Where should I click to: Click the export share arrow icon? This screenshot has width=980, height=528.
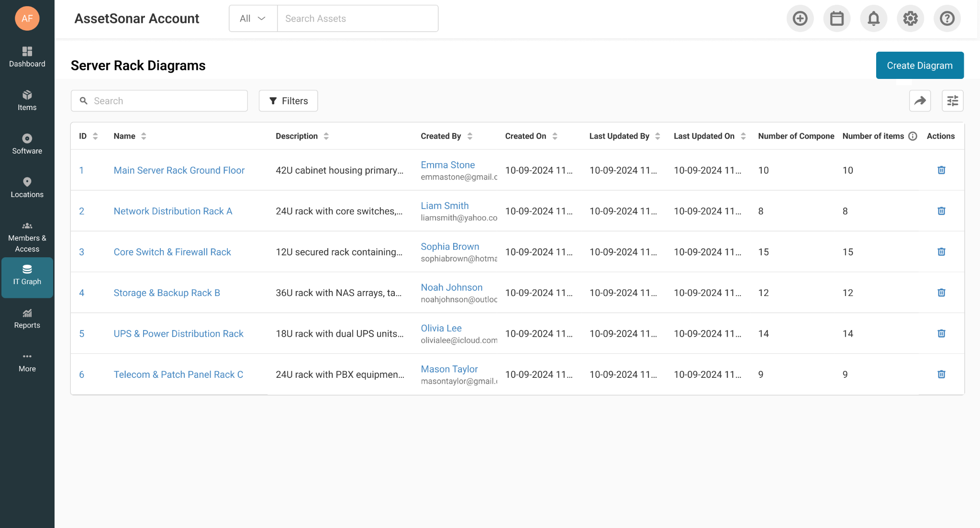[x=920, y=101]
